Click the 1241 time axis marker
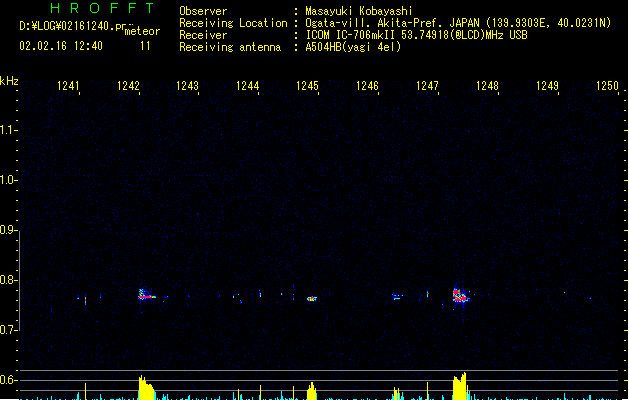629x400 pixels. [x=68, y=86]
